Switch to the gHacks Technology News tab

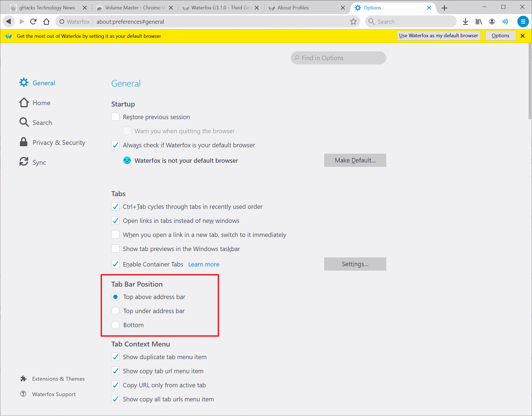point(47,7)
